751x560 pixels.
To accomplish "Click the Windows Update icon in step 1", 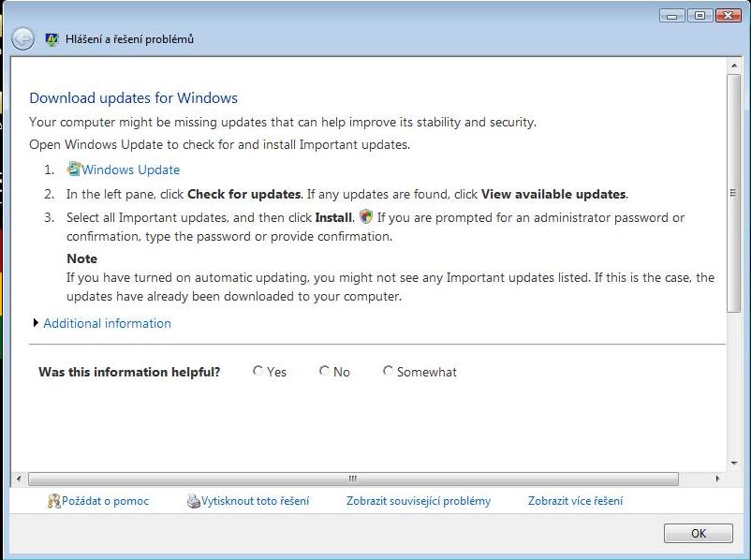I will [74, 169].
